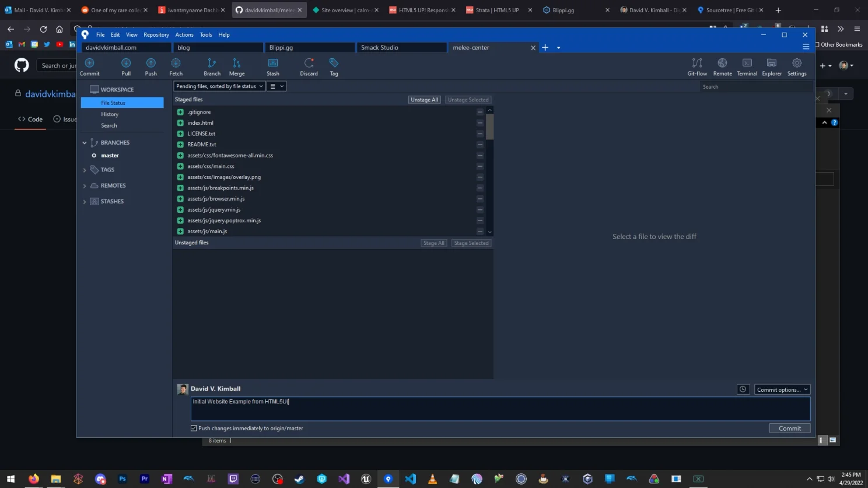Open the Stash icon

272,66
